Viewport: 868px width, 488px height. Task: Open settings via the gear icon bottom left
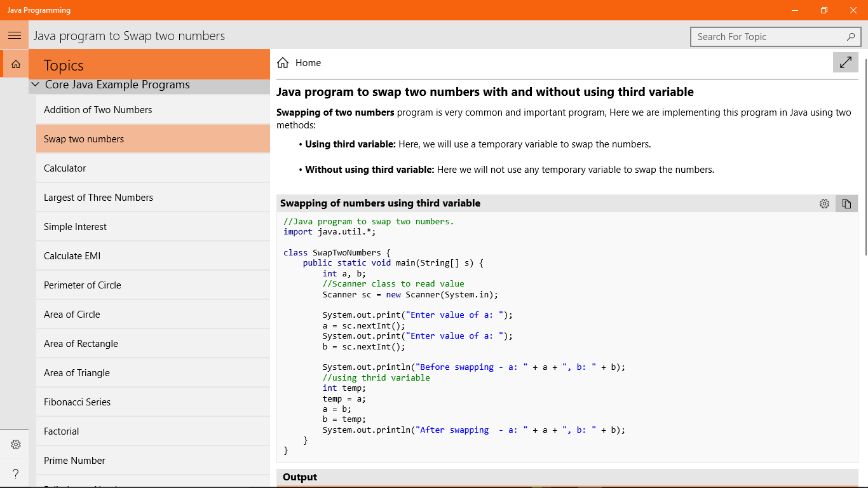15,444
